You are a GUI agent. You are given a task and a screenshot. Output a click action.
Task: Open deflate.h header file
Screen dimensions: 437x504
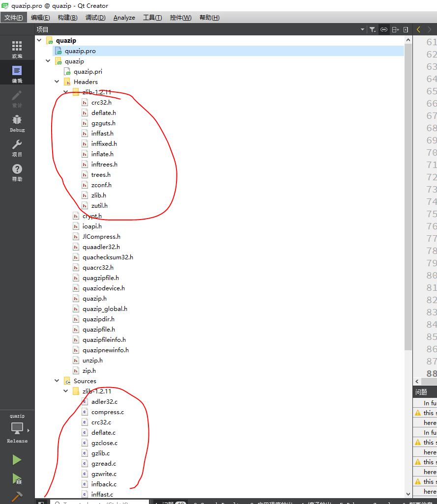coord(104,112)
